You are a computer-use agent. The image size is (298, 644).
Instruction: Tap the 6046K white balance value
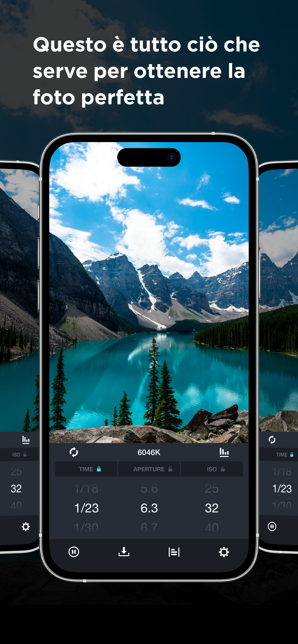click(x=149, y=452)
